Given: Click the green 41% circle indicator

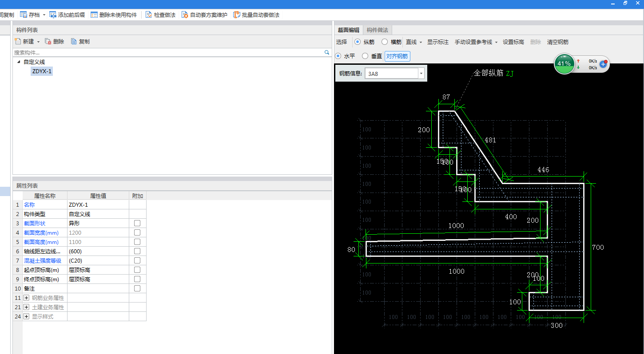Looking at the screenshot, I should tap(564, 64).
